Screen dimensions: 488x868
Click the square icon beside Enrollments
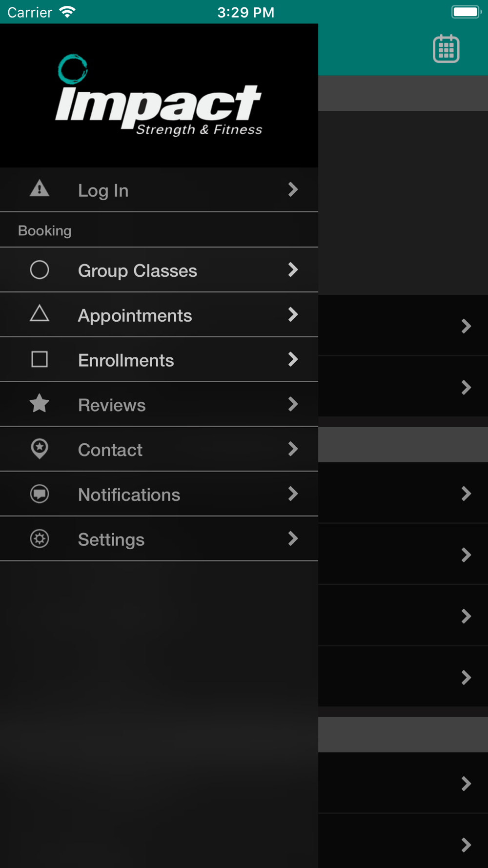pos(40,359)
